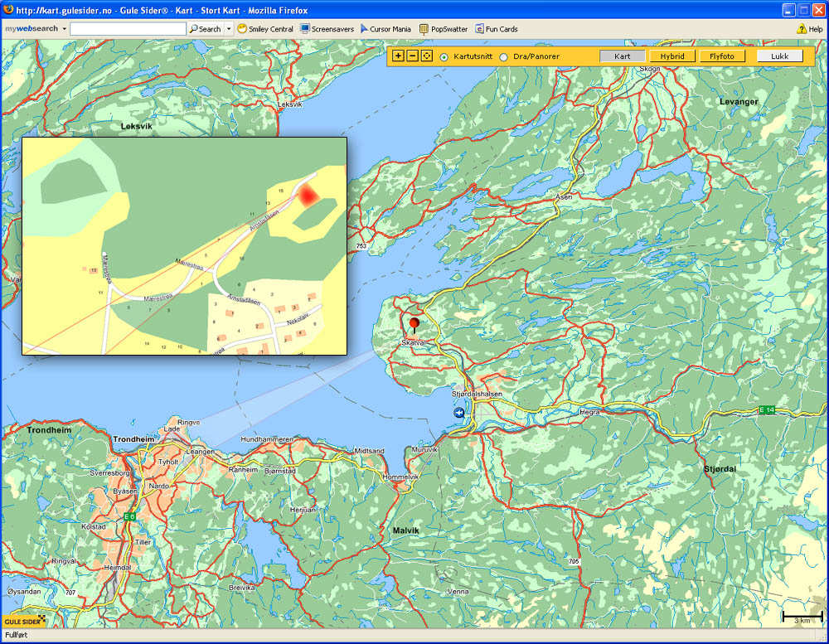
Task: Select the Kartutsnitt radio button
Action: [444, 57]
